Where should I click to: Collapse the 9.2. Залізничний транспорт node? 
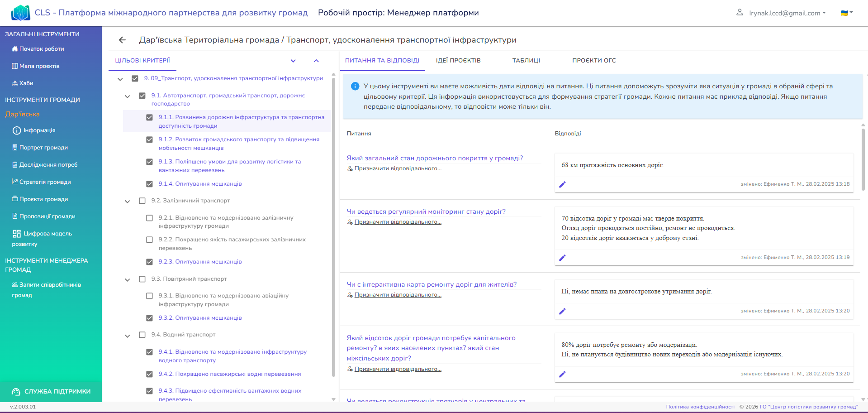point(127,201)
